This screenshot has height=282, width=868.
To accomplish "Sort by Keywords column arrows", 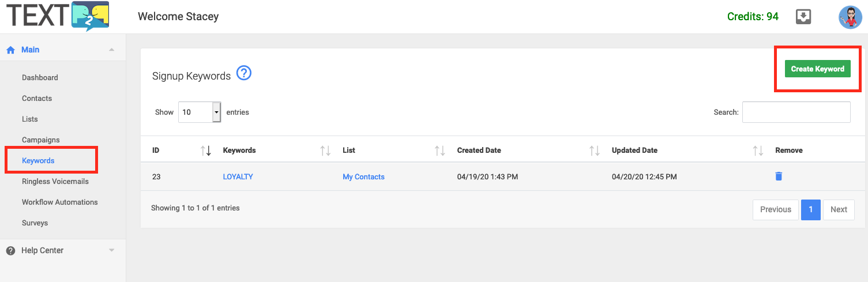I will 325,151.
